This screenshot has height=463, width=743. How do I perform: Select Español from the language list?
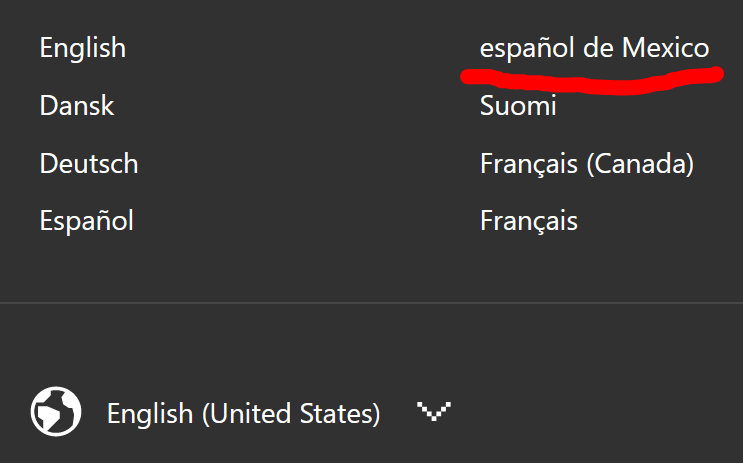click(x=87, y=220)
